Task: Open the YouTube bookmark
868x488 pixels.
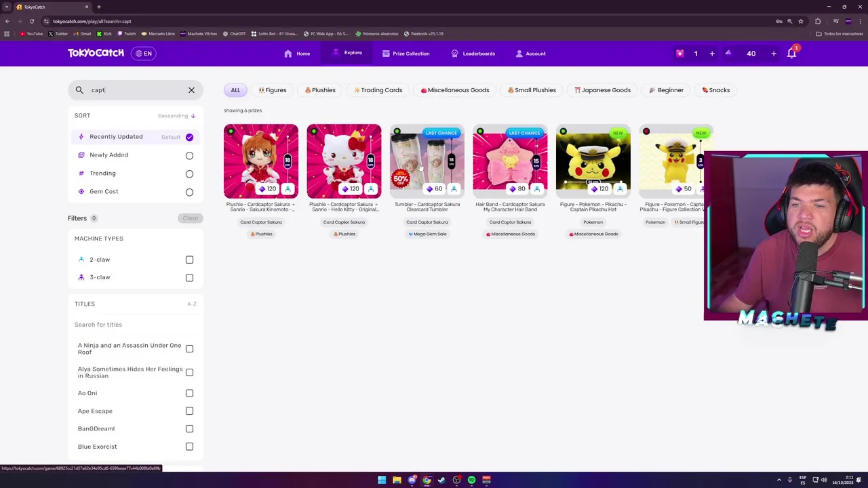Action: click(31, 33)
